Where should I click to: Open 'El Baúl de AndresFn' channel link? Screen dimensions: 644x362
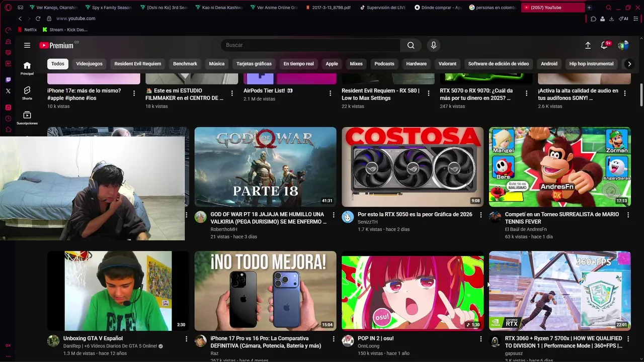(526, 229)
